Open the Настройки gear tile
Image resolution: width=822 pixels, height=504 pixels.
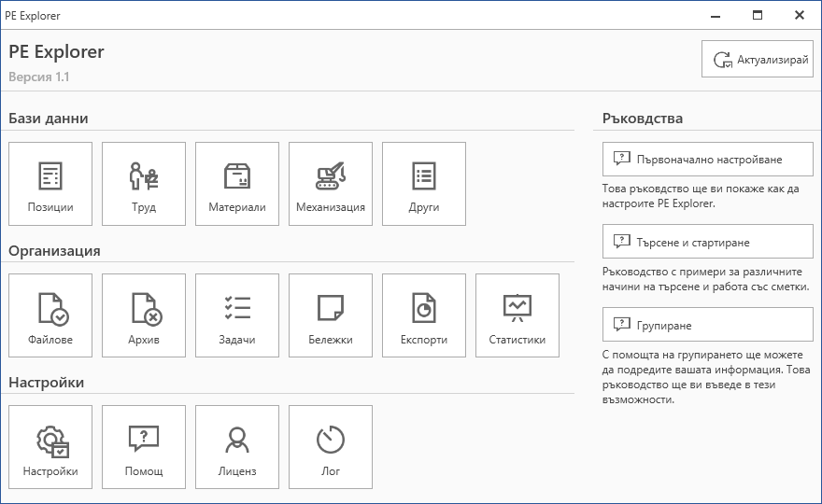(x=50, y=447)
